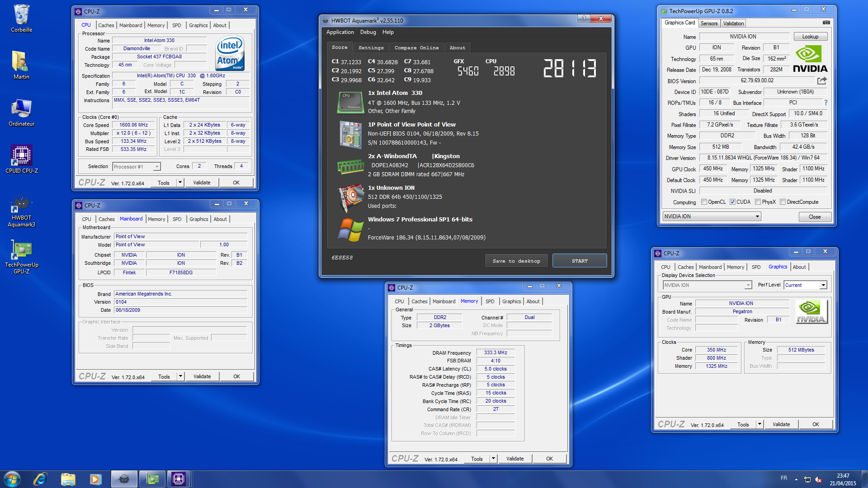The image size is (868, 488).
Task: Open the SPD tab in CPU-Z Memory window
Action: pyautogui.click(x=490, y=301)
